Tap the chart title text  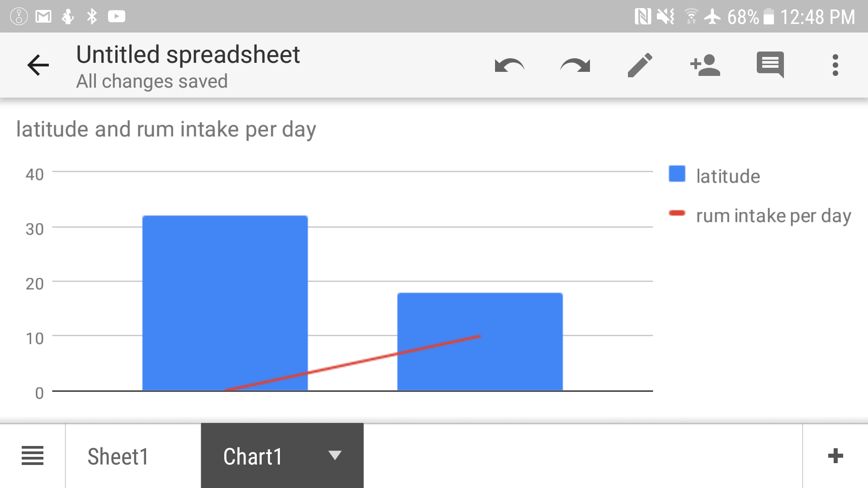point(166,130)
